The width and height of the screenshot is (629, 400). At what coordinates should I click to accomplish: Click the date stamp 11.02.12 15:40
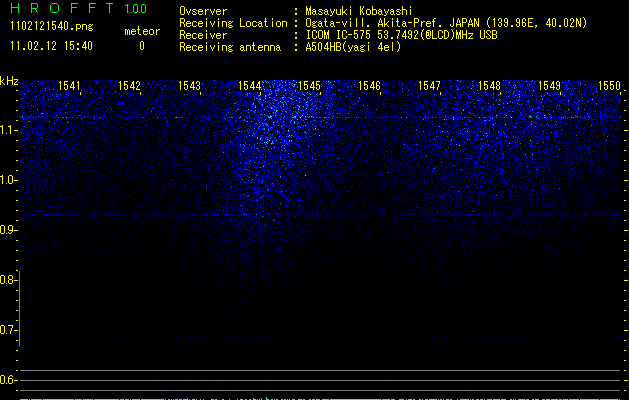pyautogui.click(x=51, y=46)
